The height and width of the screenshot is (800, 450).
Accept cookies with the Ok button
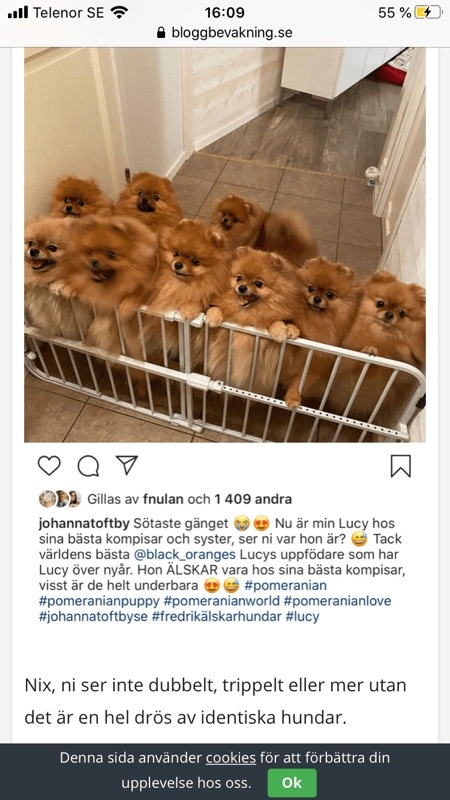coord(292,783)
